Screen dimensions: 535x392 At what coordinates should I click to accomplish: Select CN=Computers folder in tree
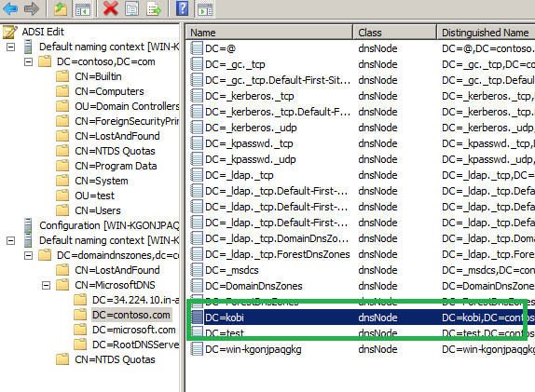(109, 91)
